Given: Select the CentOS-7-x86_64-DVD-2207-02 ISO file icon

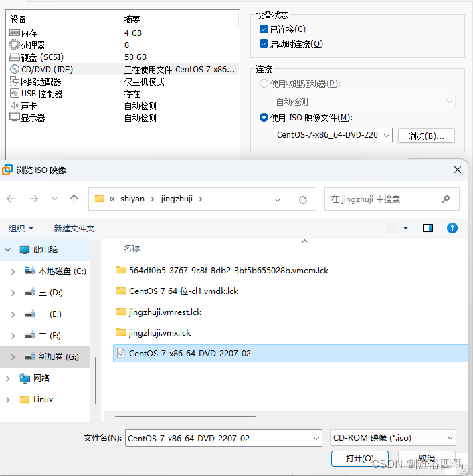Looking at the screenshot, I should click(121, 353).
